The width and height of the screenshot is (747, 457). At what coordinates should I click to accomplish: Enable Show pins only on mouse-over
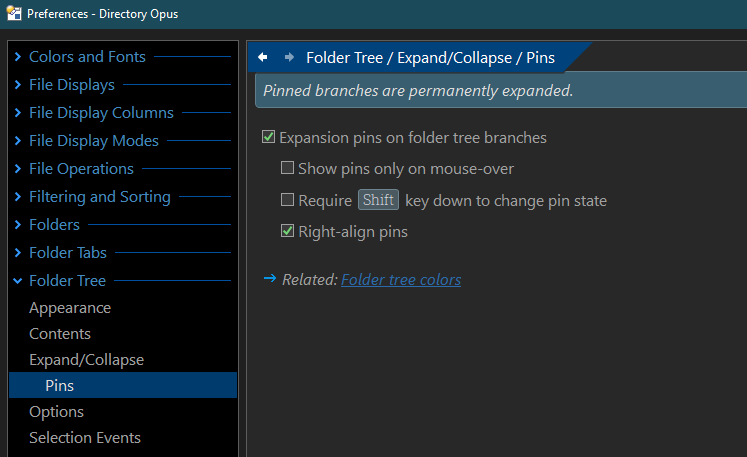point(287,168)
